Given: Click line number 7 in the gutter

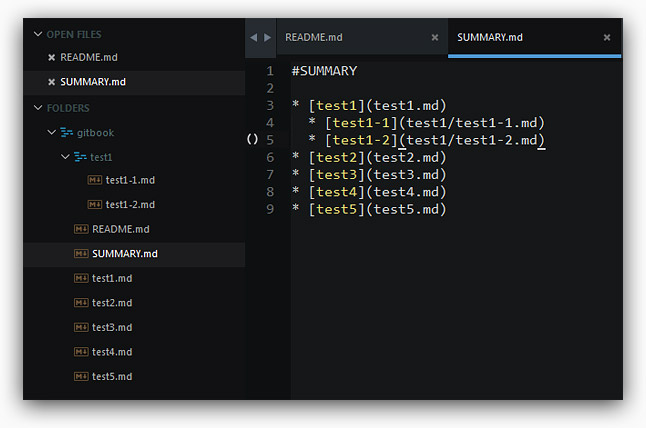Looking at the screenshot, I should (x=270, y=174).
